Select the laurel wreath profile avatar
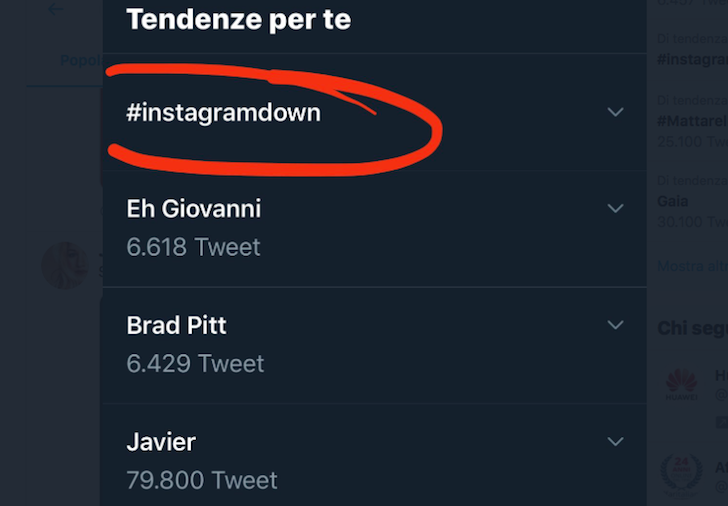Screen dimensions: 728x506 coord(682,474)
